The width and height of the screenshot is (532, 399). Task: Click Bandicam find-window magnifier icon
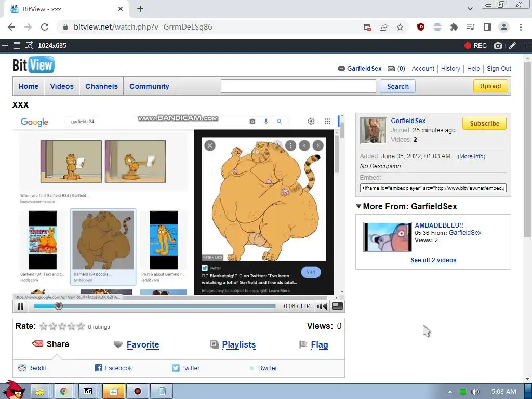29,46
